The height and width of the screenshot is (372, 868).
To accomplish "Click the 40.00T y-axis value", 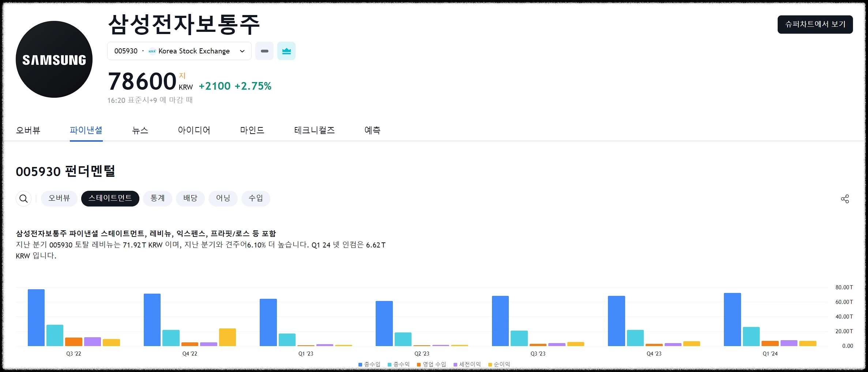I will (x=844, y=317).
